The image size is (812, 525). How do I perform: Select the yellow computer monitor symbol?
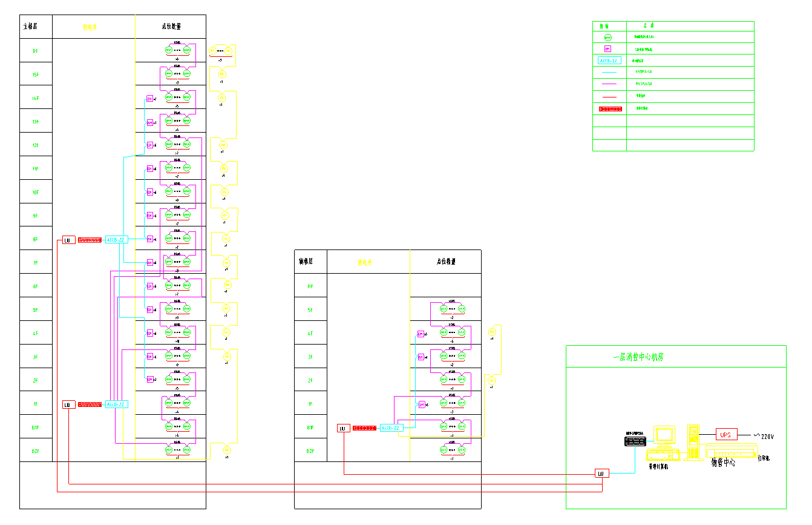pyautogui.click(x=664, y=435)
